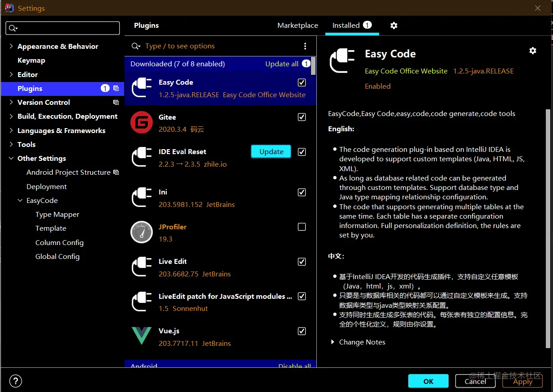Screen dimensions: 553x392
Task: Collapse the EasyCode tree node
Action: coord(20,201)
